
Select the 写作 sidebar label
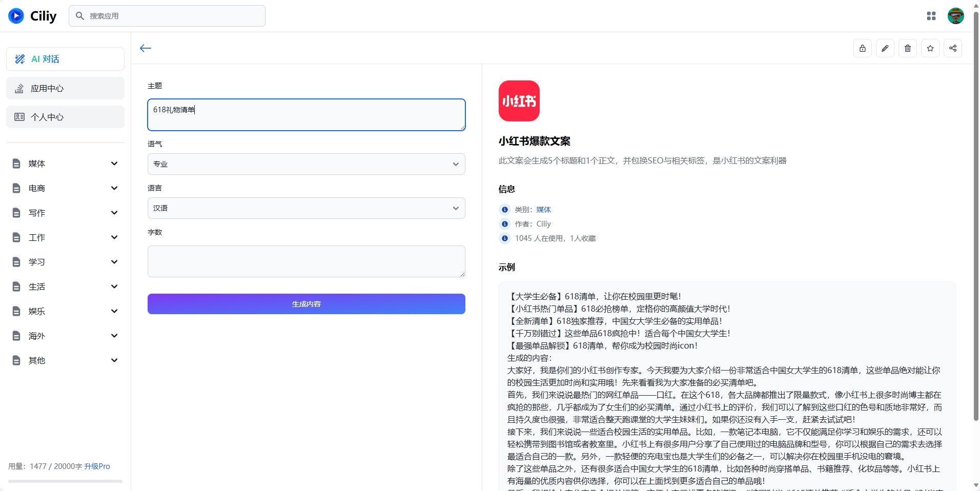click(37, 213)
